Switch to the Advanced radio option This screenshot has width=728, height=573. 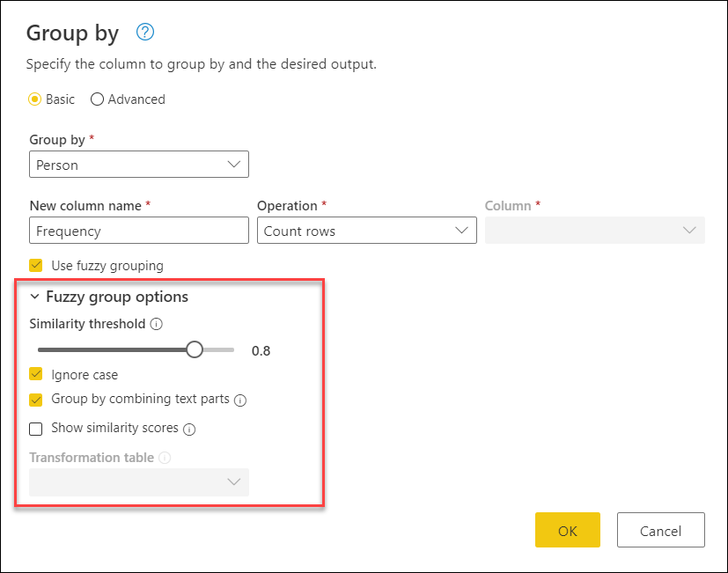[x=97, y=99]
